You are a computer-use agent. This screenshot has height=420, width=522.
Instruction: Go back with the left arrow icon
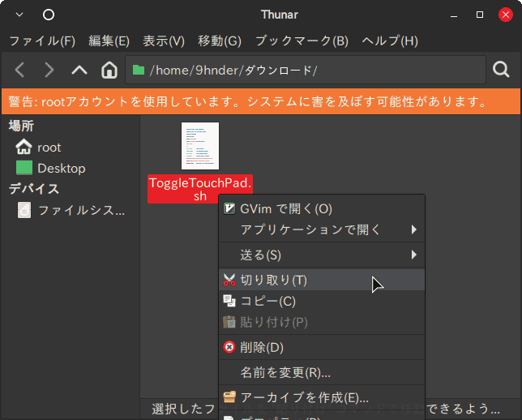20,70
